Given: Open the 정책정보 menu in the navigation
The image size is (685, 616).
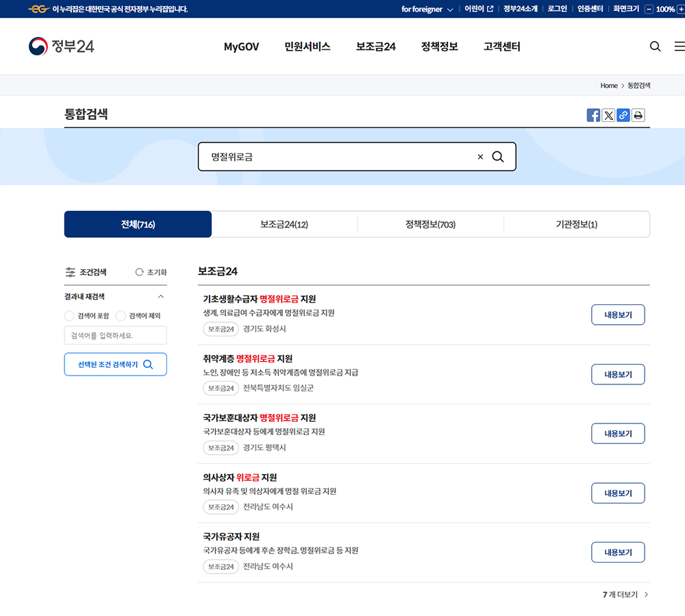Looking at the screenshot, I should pyautogui.click(x=439, y=47).
